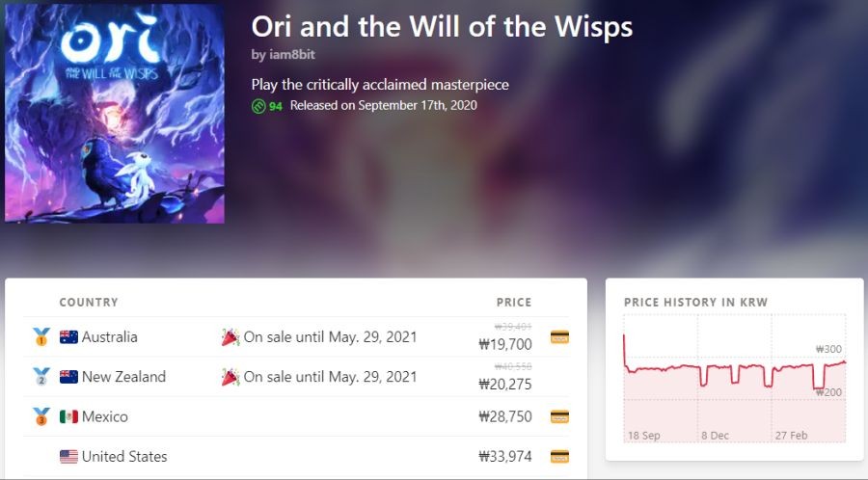Click the party popper icon in Australia row
868x480 pixels.
coord(231,336)
